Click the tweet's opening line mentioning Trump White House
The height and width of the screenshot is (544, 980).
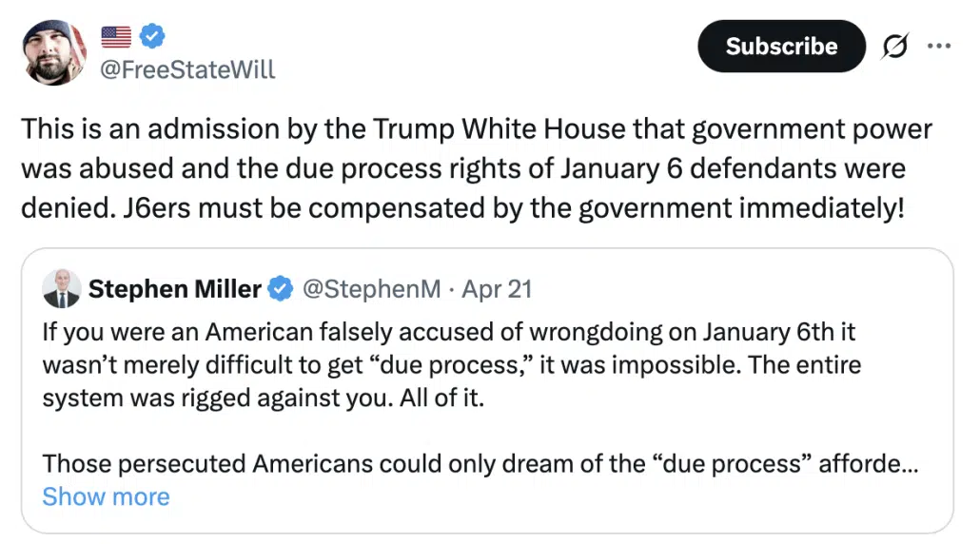coord(476,130)
